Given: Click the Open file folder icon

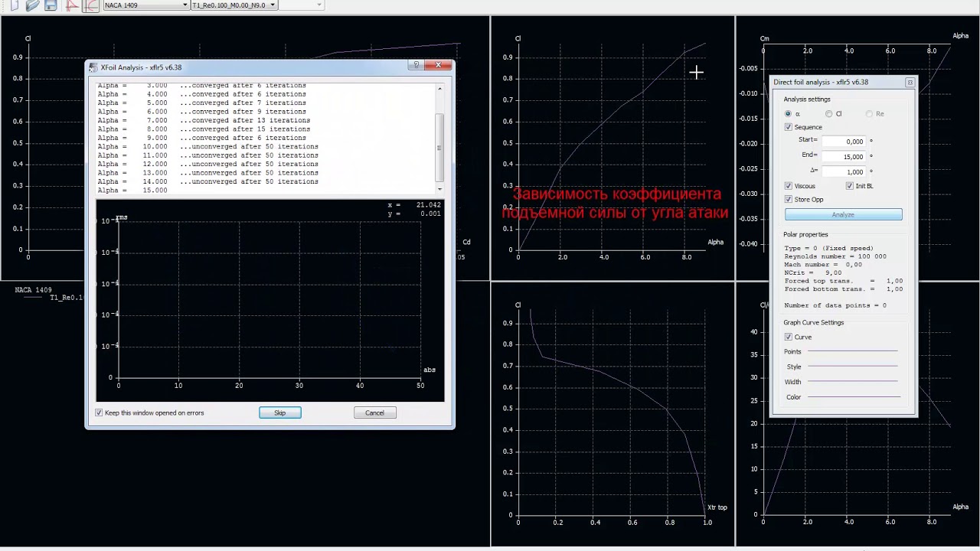Looking at the screenshot, I should pyautogui.click(x=32, y=5).
